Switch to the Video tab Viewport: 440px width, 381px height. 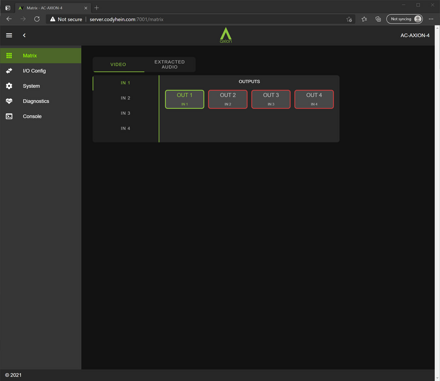[x=118, y=64]
